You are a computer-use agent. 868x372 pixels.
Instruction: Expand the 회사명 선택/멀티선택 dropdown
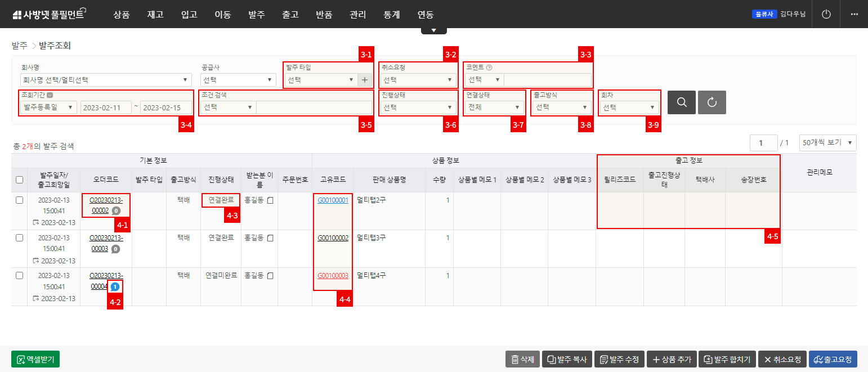click(x=106, y=80)
